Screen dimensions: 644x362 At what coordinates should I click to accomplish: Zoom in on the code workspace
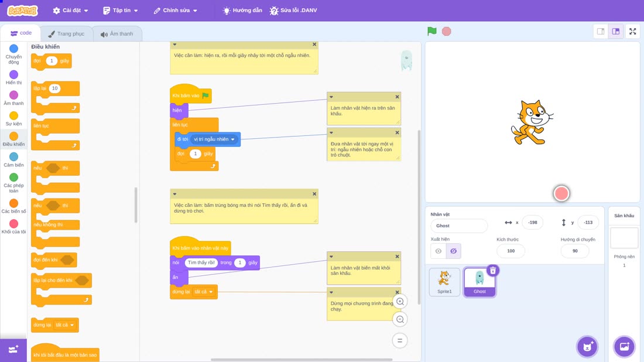point(400,302)
